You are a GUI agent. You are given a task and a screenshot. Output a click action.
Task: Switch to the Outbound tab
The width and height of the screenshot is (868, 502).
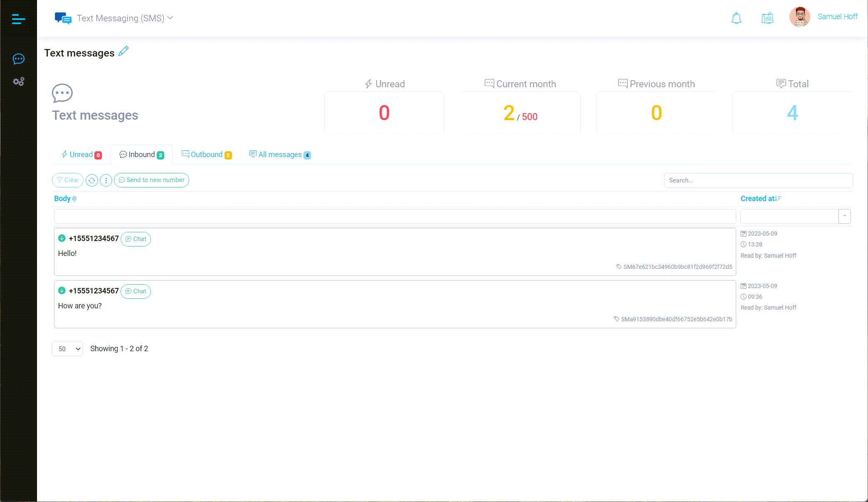207,155
